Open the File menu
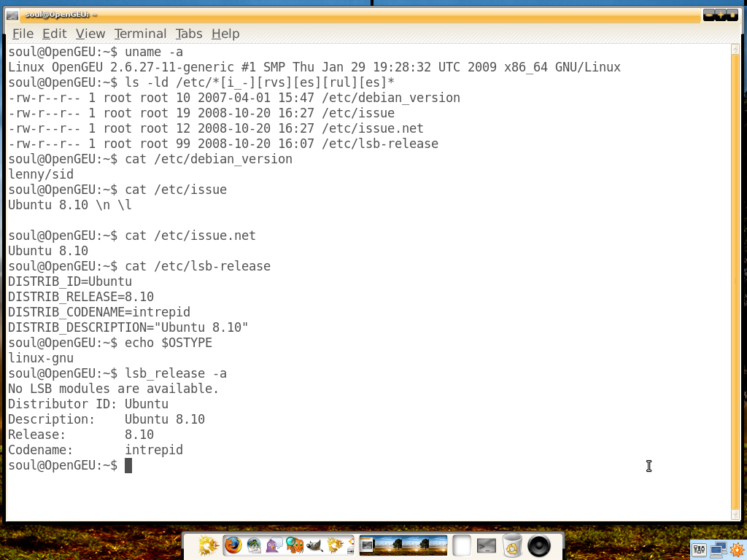The width and height of the screenshot is (747, 560). (23, 34)
